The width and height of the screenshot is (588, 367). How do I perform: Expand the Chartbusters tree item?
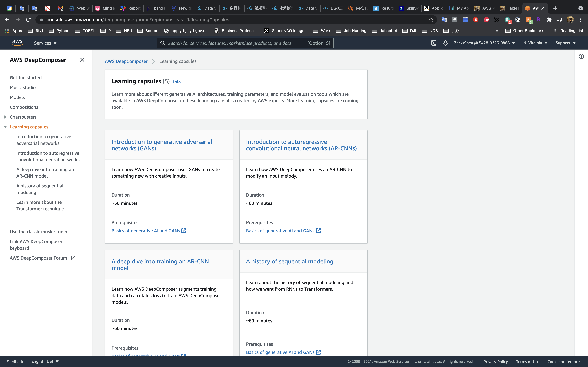click(5, 117)
